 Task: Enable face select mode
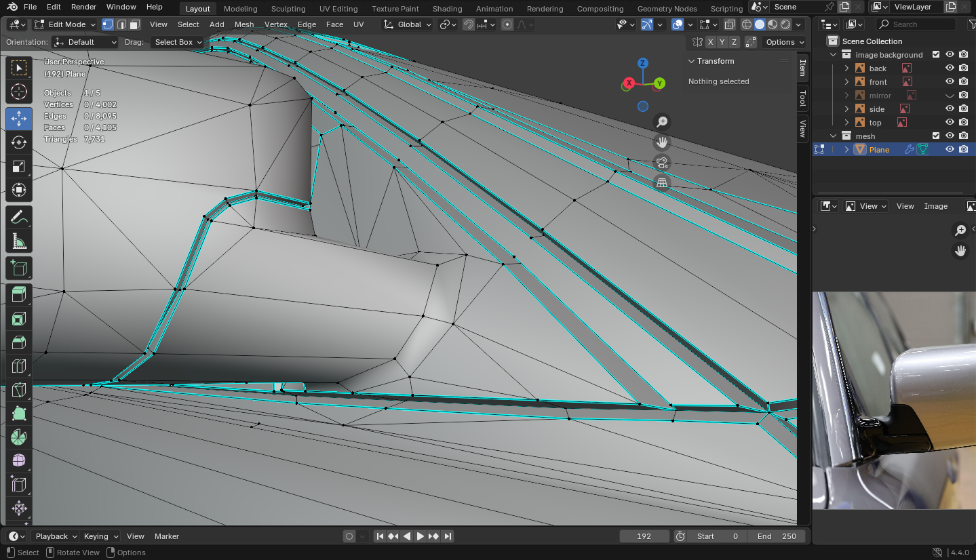[134, 24]
